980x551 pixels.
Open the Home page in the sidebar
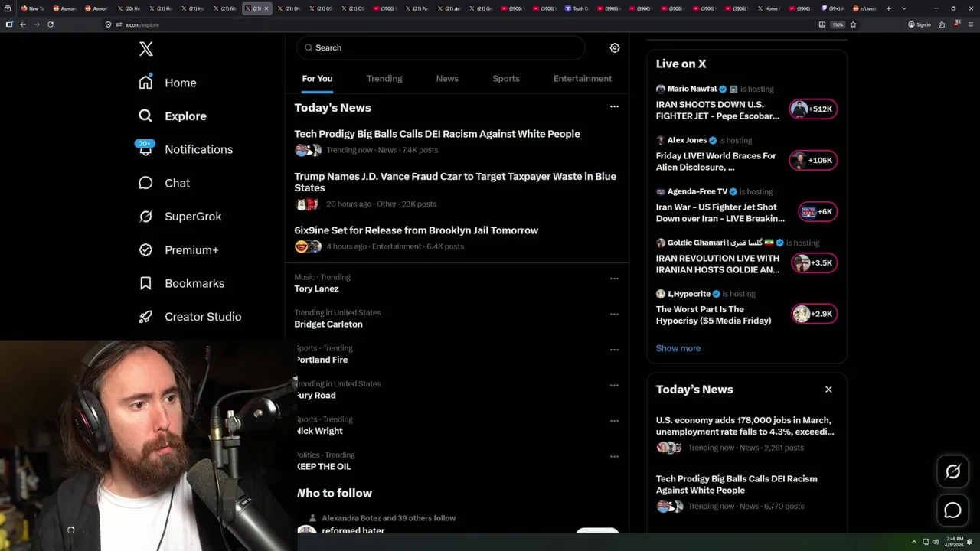(168, 83)
